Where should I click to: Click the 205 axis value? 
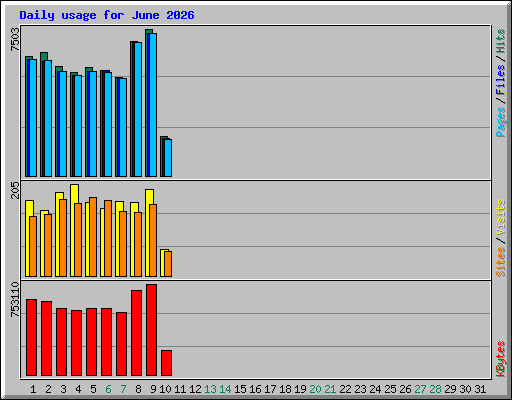click(x=15, y=190)
